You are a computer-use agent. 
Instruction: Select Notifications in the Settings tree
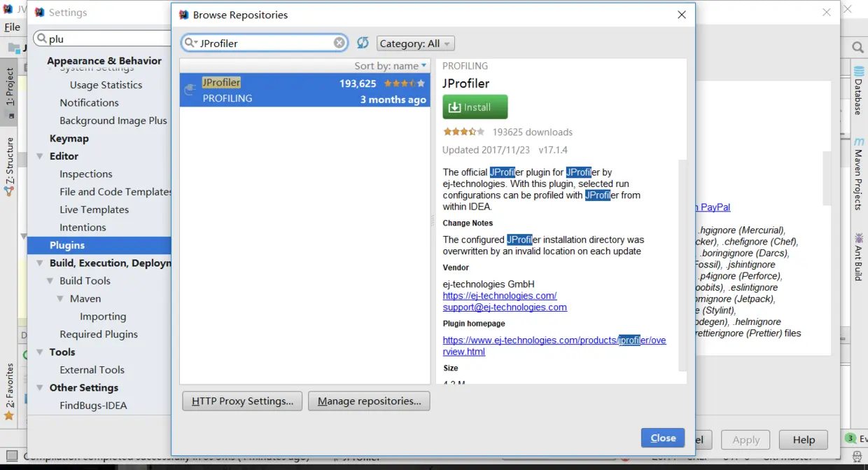[x=89, y=103]
